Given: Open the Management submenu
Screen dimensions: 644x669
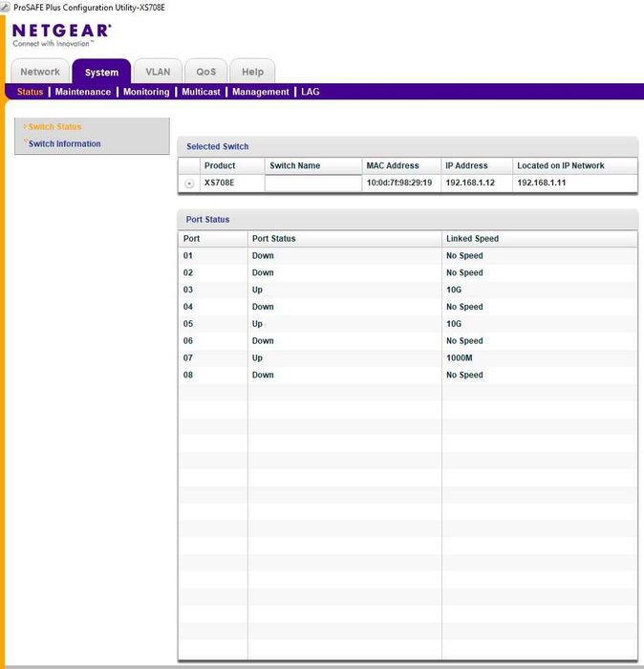Looking at the screenshot, I should (x=261, y=92).
